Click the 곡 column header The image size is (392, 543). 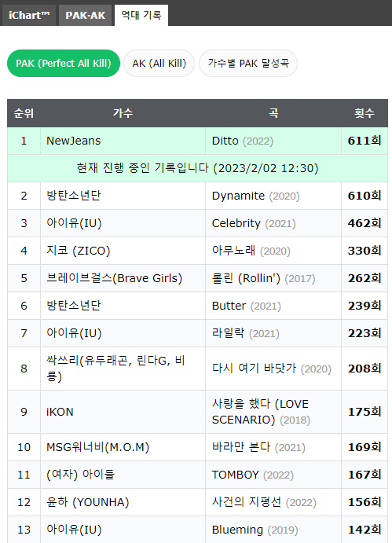[x=273, y=113]
